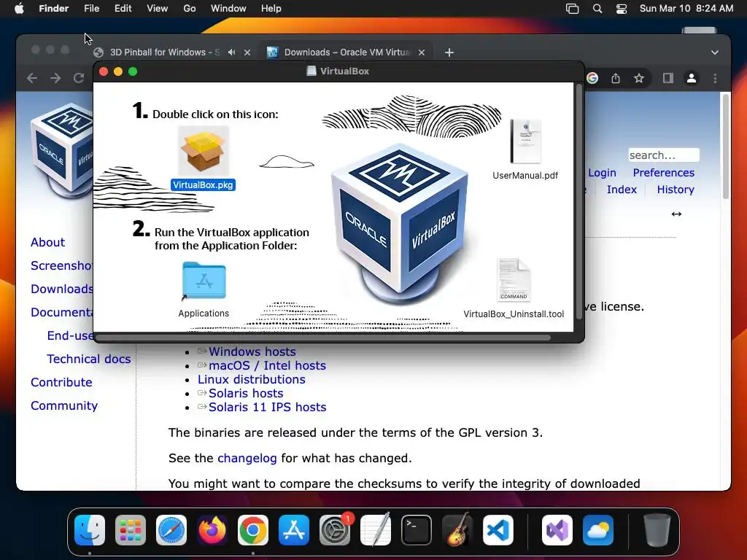Switch to the 3D Pinball for Windows tab

coord(165,52)
